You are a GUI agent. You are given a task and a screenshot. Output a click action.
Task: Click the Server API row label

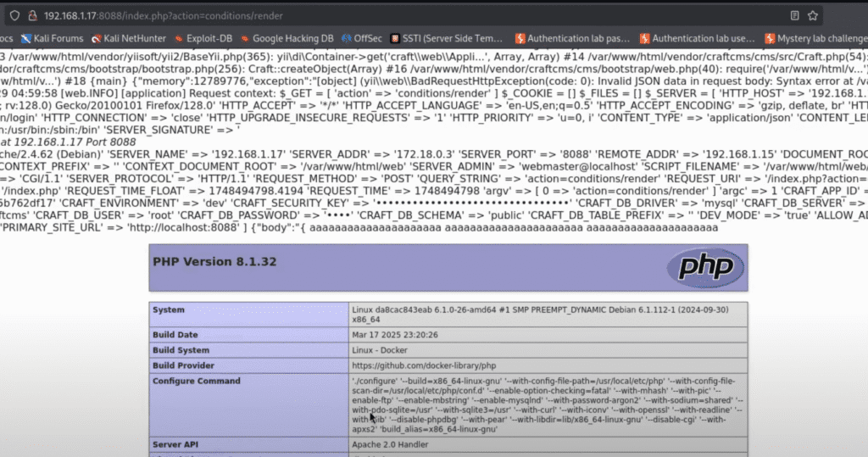[175, 444]
